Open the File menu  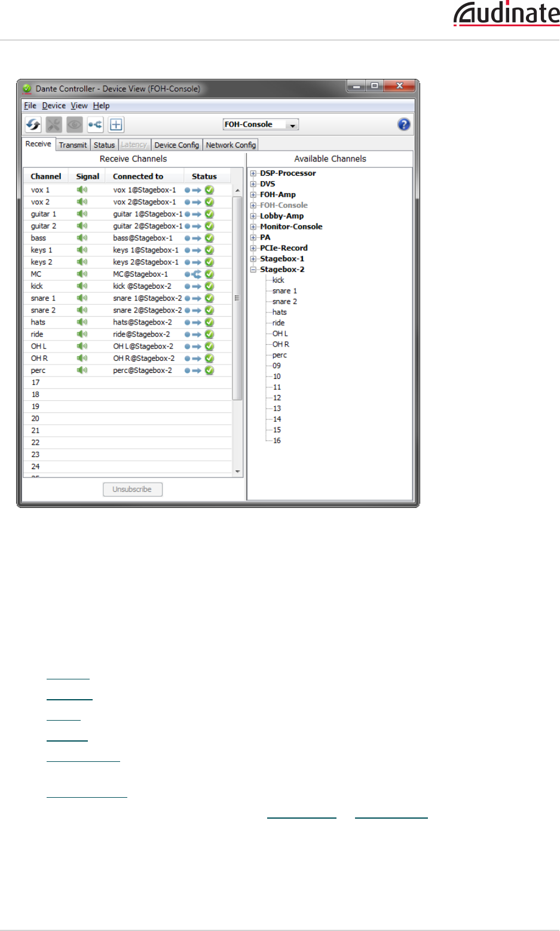30,106
